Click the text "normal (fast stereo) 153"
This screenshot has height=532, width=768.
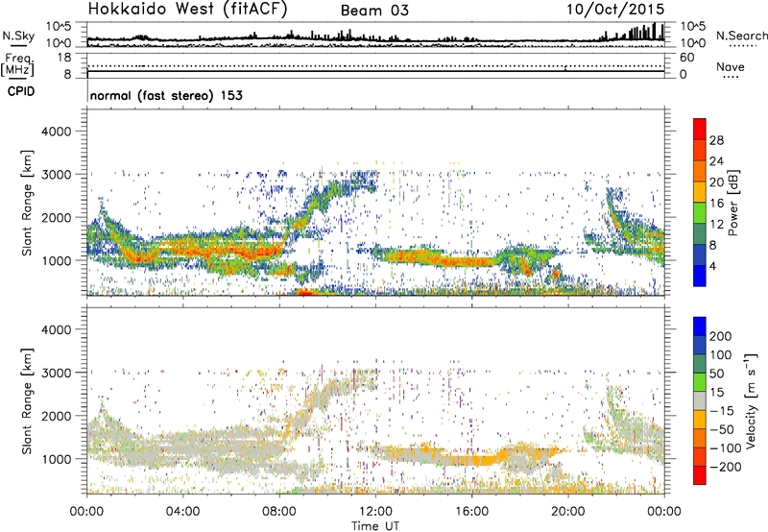166,95
